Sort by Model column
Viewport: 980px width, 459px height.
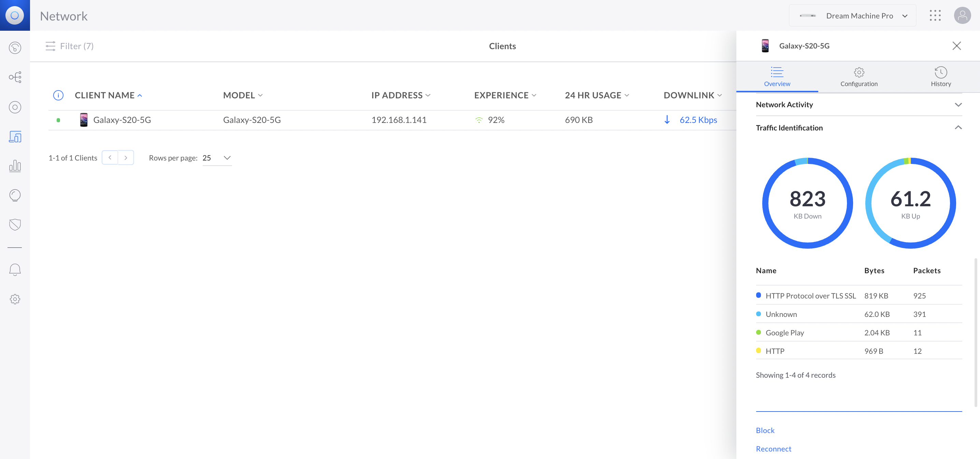tap(243, 95)
